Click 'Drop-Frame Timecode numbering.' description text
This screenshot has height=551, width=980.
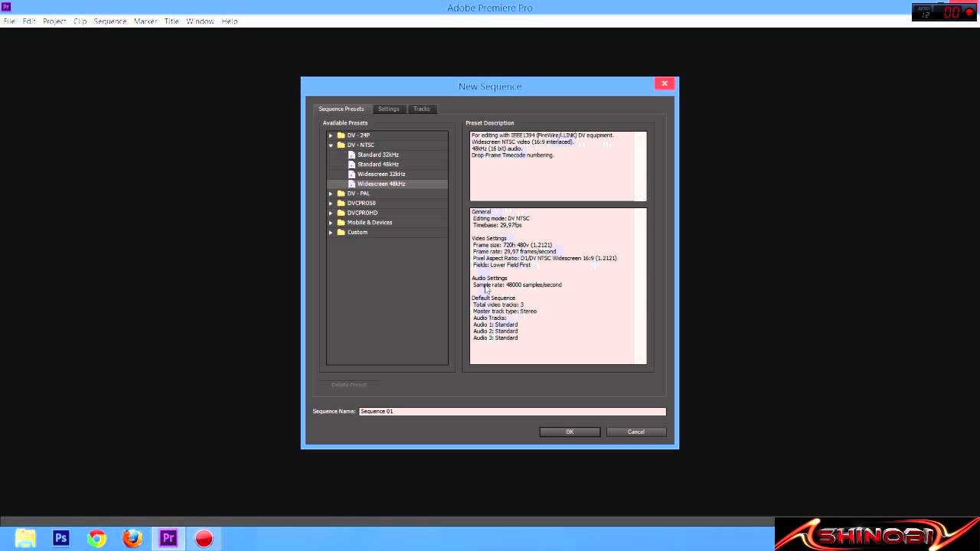point(512,155)
